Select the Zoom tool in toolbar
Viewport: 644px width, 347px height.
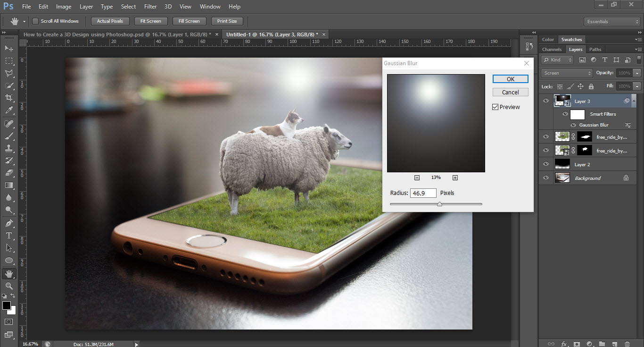tap(9, 286)
